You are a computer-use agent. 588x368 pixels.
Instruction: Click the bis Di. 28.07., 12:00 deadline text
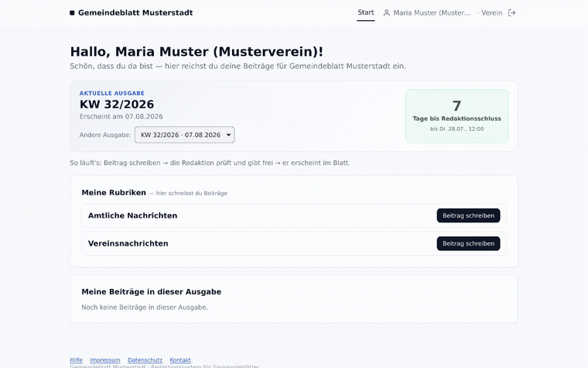(x=456, y=129)
